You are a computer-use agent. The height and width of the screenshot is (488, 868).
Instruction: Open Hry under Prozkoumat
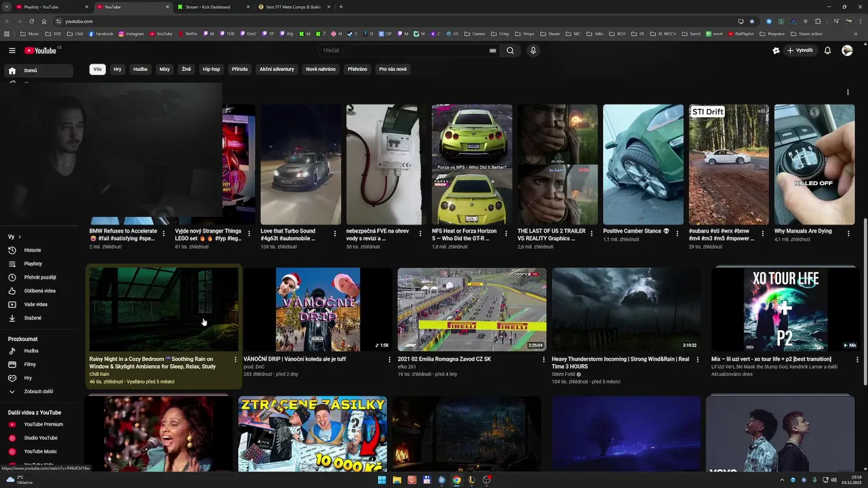click(38, 378)
